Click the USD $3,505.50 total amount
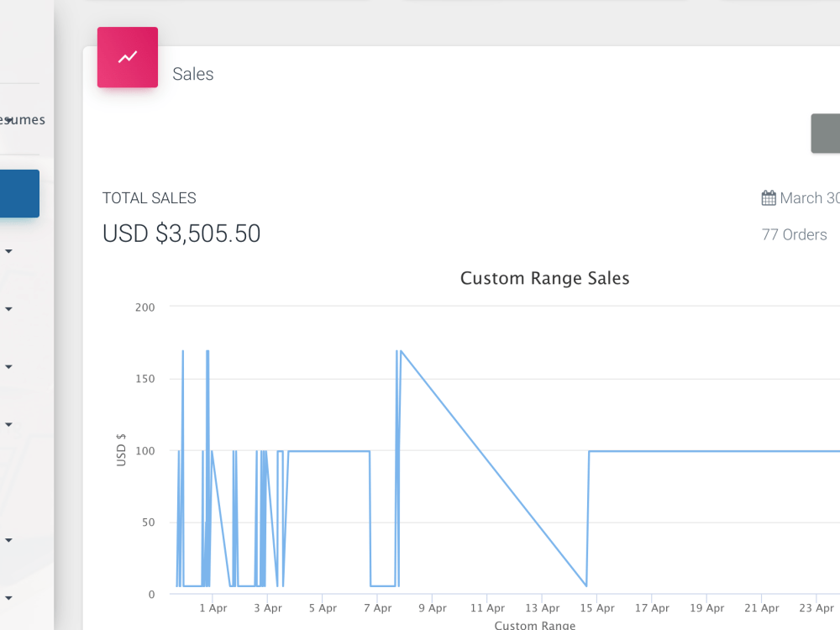The height and width of the screenshot is (630, 840). (x=181, y=234)
